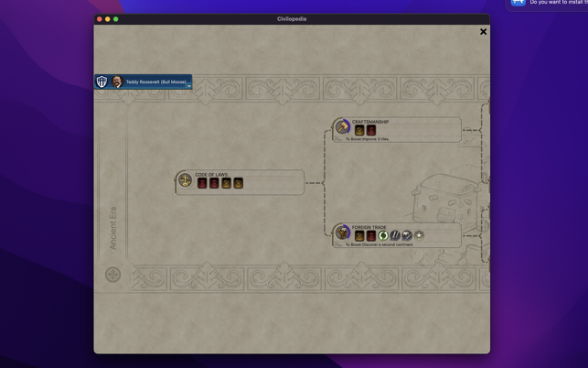Expand Teddy Roosevelt (Bull Moose) leader dropdown

(189, 86)
